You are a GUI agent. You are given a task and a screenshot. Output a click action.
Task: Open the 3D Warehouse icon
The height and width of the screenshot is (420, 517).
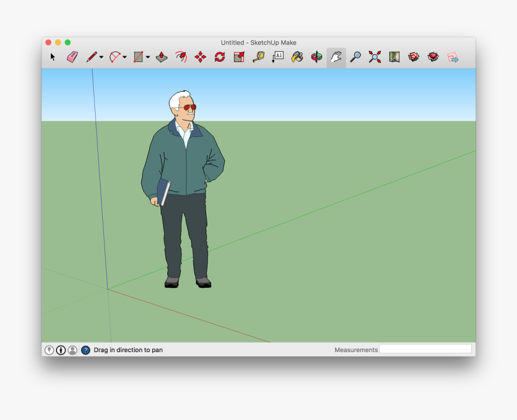pyautogui.click(x=414, y=57)
